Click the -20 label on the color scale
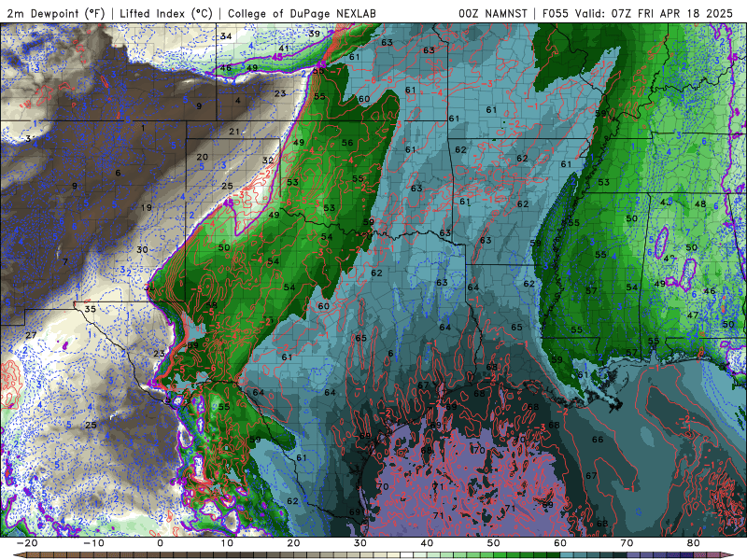 click(x=27, y=543)
